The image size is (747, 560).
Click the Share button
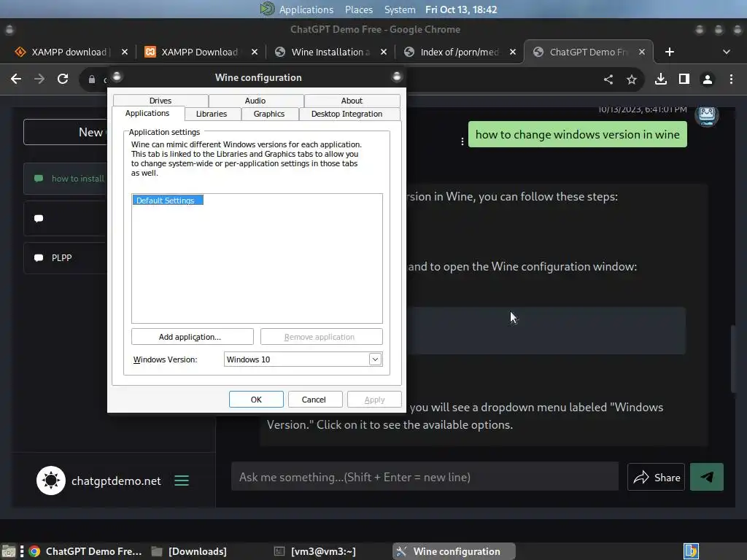[x=656, y=477]
